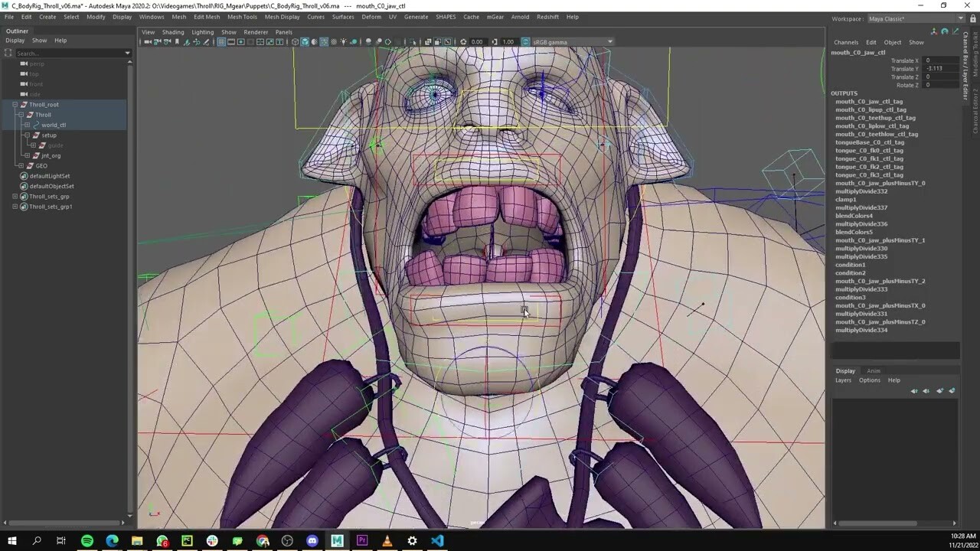Switch to the Anim tab

(874, 370)
